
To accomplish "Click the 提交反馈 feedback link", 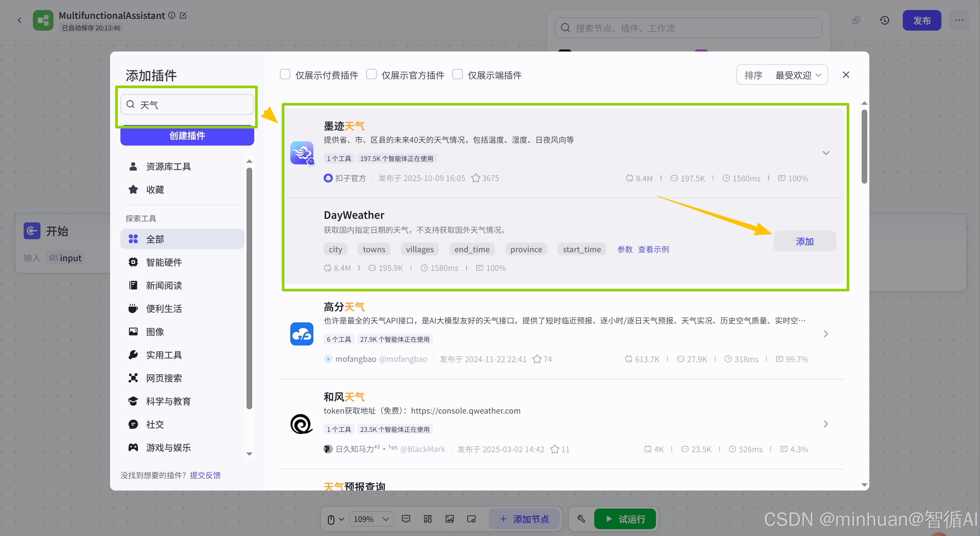I will click(x=205, y=475).
